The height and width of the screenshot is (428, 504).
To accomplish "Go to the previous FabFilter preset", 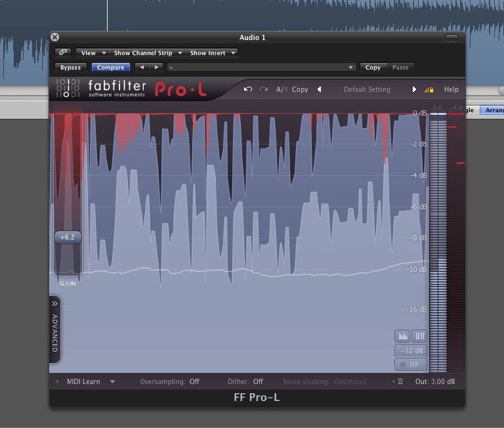I will coord(319,89).
